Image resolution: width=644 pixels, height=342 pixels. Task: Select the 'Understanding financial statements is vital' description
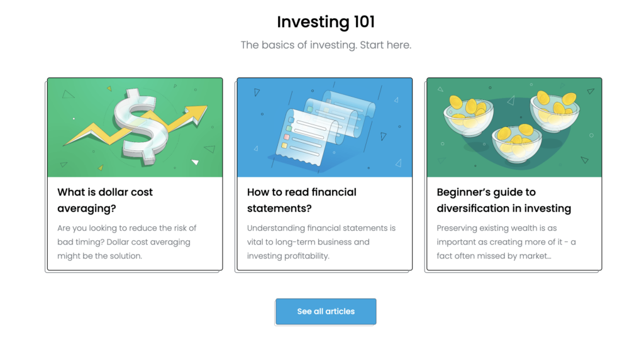[321, 242]
